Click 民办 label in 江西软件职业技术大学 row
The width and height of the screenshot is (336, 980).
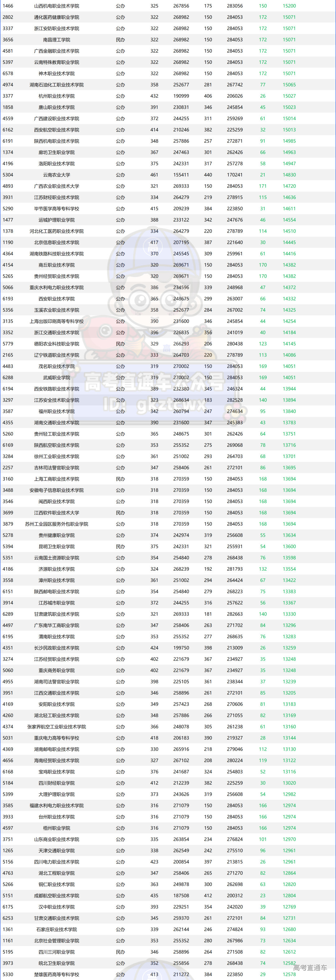(120, 513)
